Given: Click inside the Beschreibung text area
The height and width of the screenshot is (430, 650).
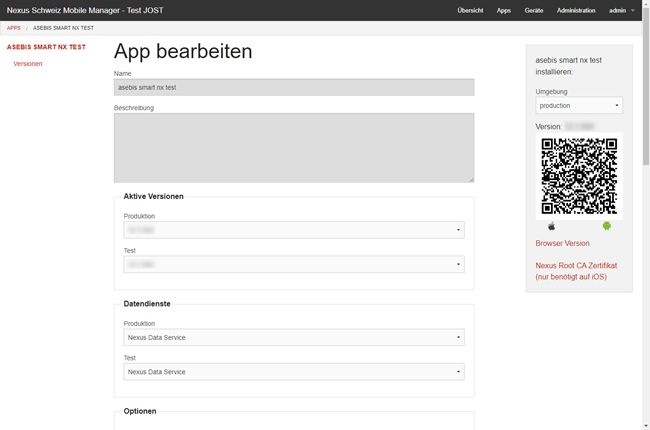Looking at the screenshot, I should pos(294,148).
